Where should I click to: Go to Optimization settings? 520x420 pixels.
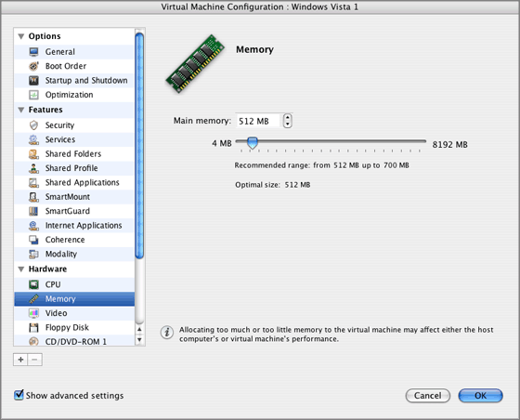pos(74,95)
